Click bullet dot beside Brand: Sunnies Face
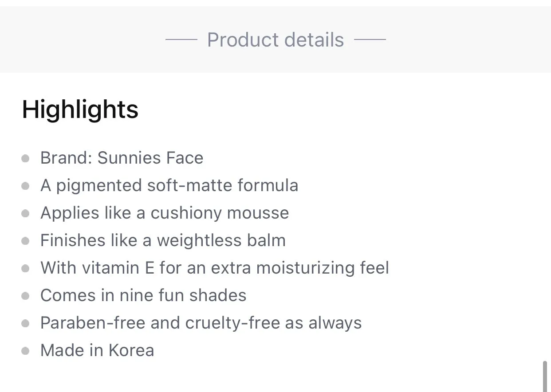 (x=26, y=158)
